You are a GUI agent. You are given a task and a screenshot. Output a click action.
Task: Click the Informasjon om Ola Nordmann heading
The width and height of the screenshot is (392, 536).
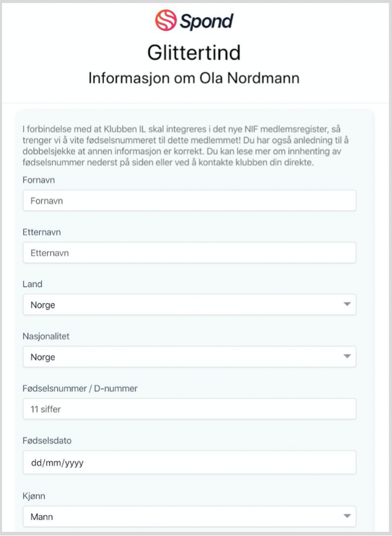coord(194,78)
